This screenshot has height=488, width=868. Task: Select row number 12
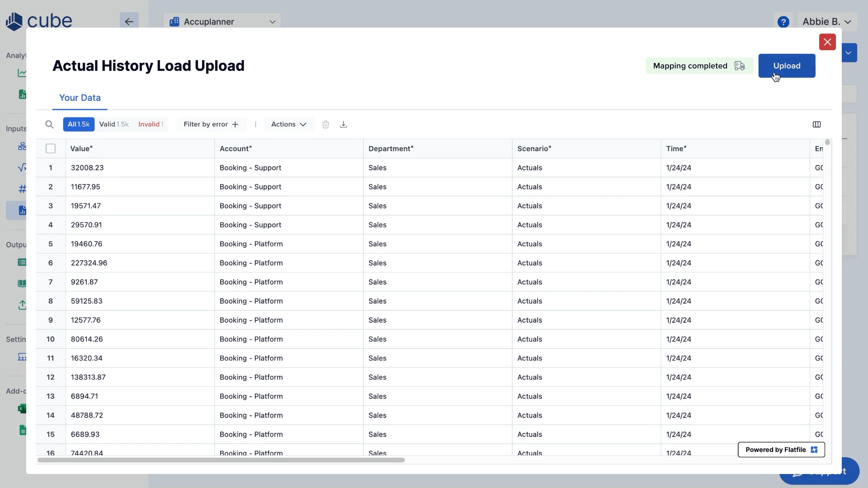(51, 377)
